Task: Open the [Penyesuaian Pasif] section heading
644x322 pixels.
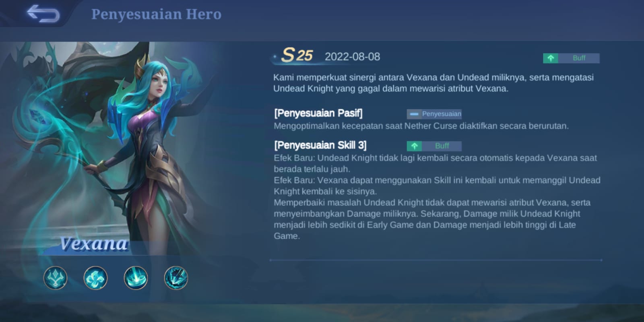Action: coord(318,113)
